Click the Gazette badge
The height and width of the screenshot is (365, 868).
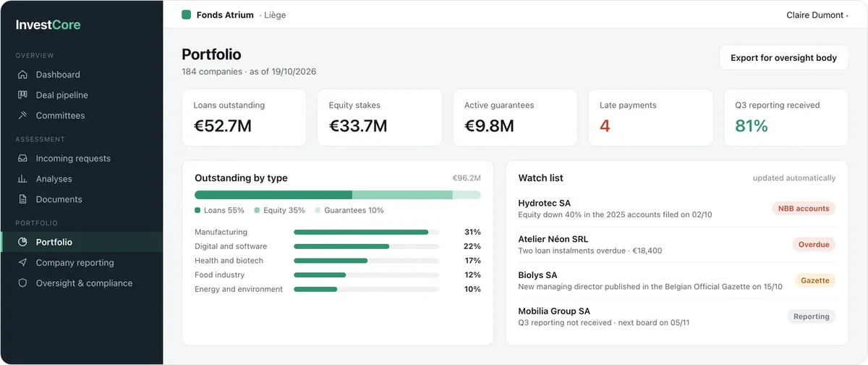tap(815, 280)
